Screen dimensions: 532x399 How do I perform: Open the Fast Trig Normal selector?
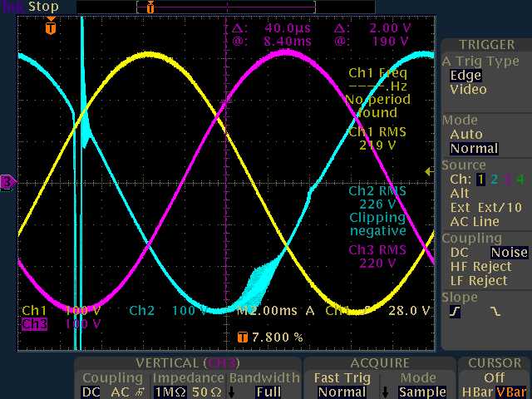coord(341,392)
